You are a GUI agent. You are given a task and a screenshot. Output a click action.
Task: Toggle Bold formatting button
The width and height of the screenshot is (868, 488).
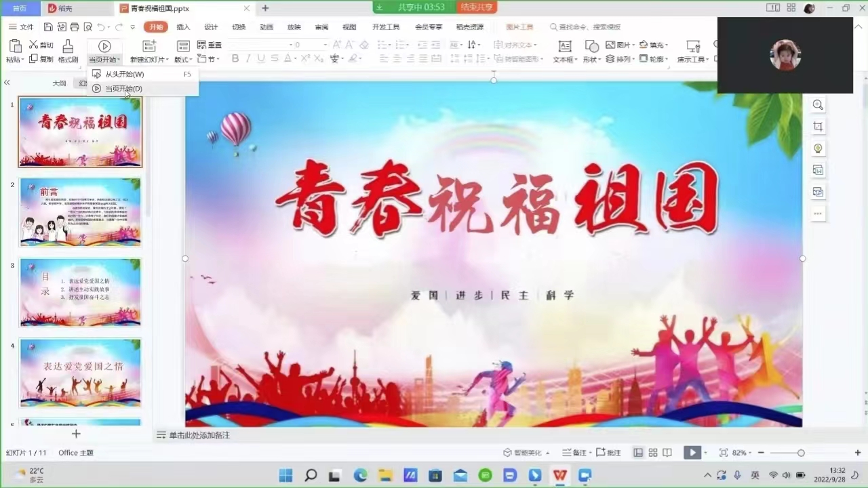tap(235, 59)
